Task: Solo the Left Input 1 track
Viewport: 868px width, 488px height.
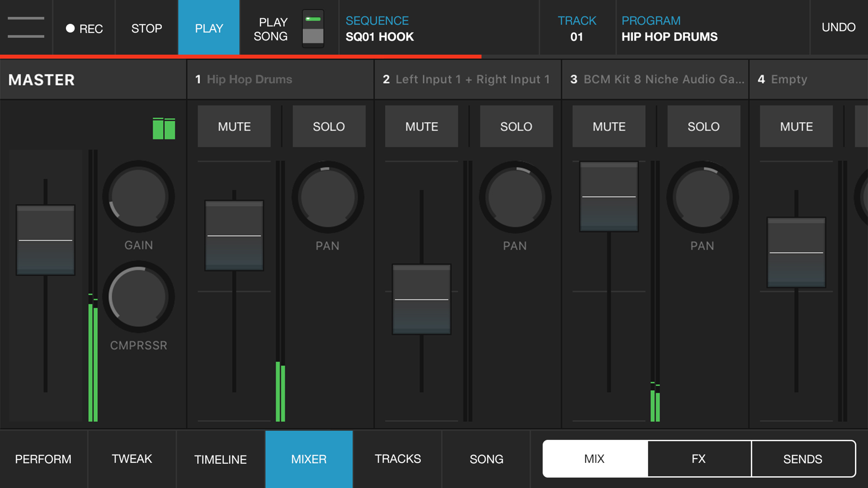Action: (516, 127)
